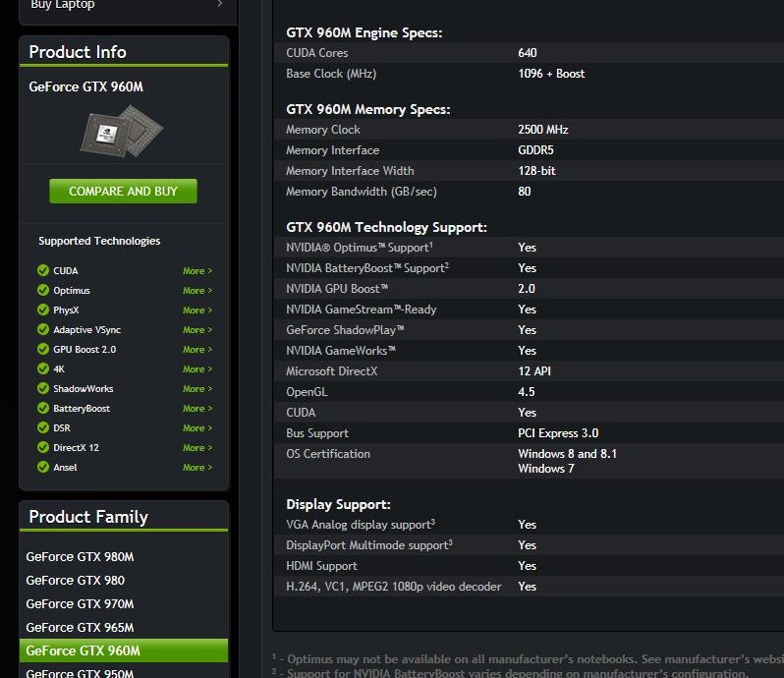Click the checkmark icon beside Adaptive VSync

tap(43, 329)
